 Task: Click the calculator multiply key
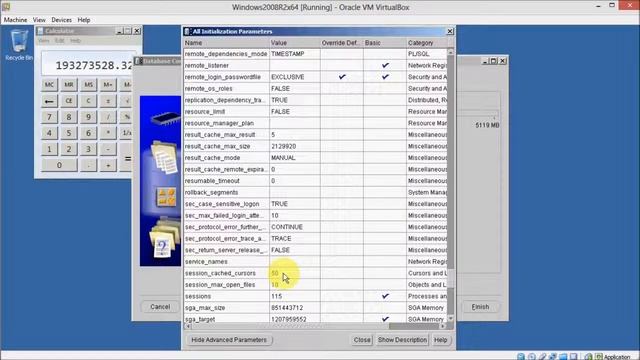coord(108,133)
